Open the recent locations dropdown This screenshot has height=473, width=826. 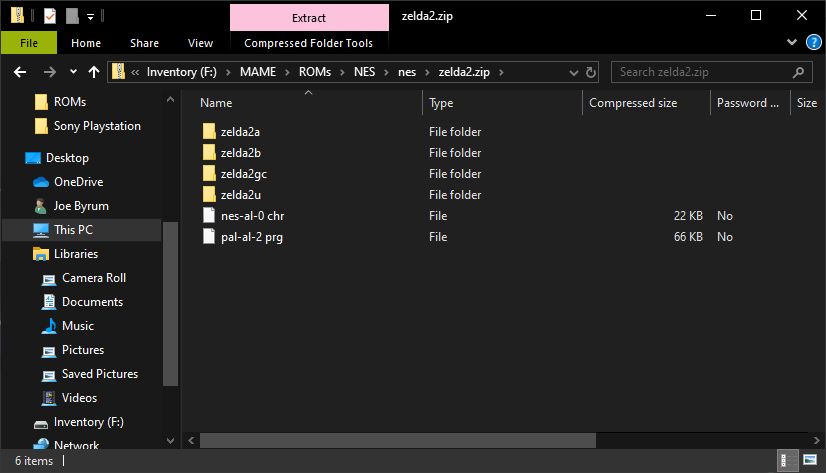pos(73,72)
